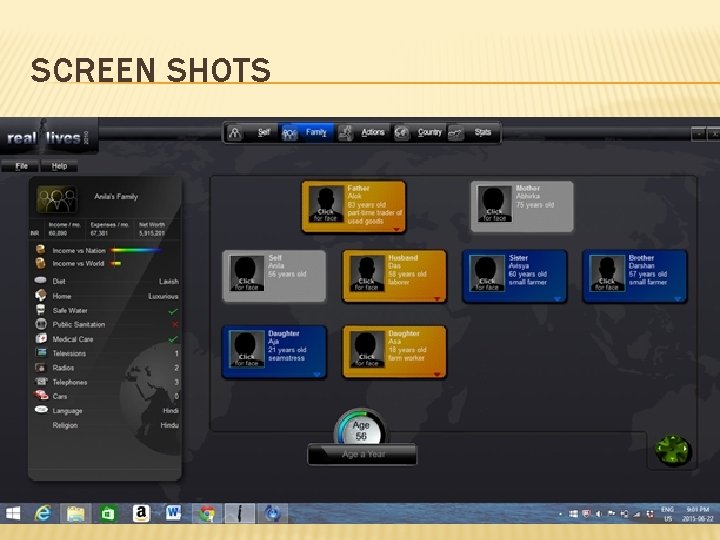Click the green gem icon

tap(673, 450)
